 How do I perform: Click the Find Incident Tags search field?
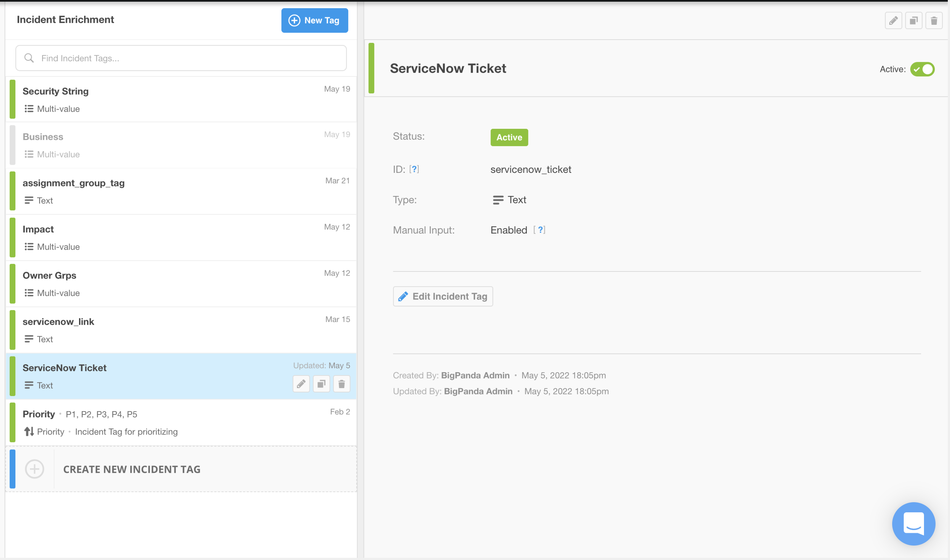181,58
